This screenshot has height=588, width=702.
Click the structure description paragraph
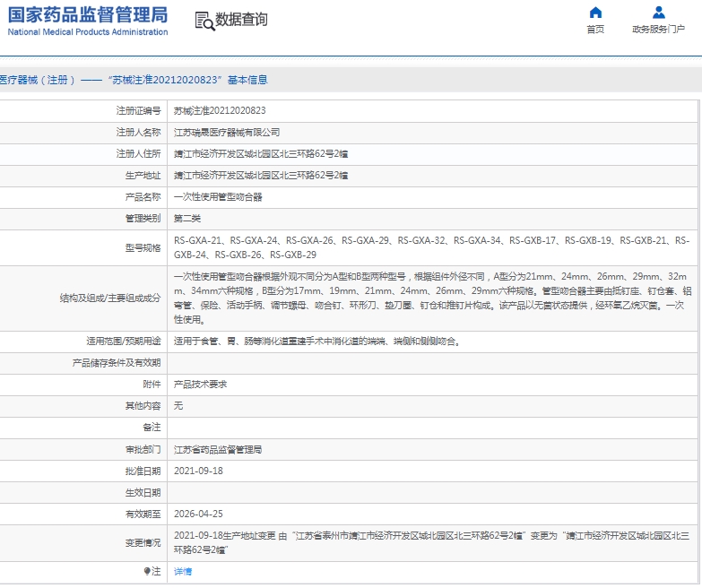pyautogui.click(x=432, y=298)
